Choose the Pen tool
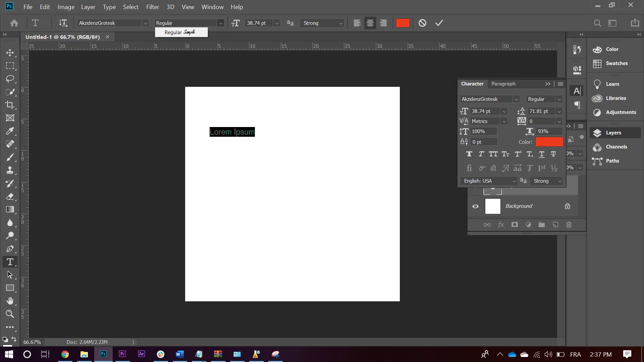Image resolution: width=644 pixels, height=362 pixels. pos(10,249)
